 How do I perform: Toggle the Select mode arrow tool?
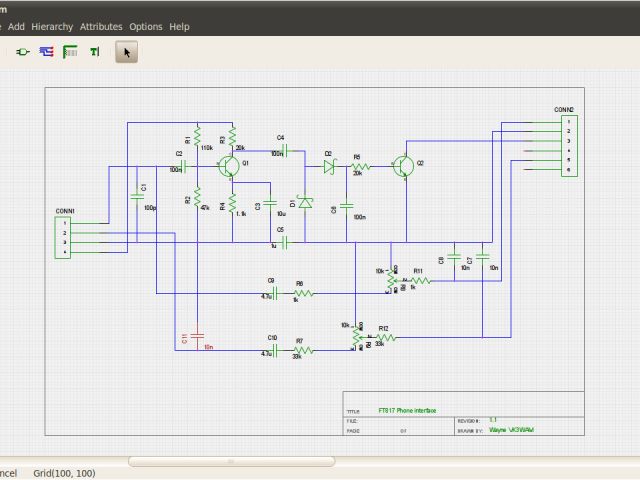point(126,51)
